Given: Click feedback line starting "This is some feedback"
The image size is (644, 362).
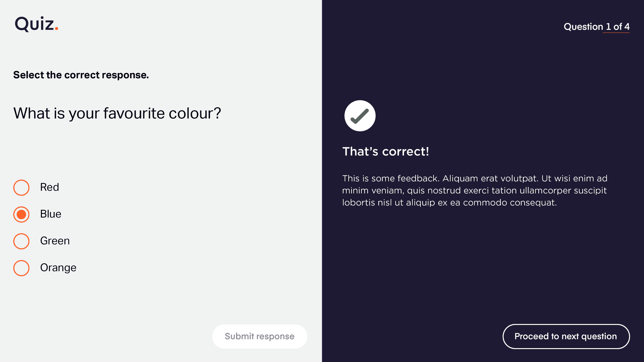Looking at the screenshot, I should (475, 178).
